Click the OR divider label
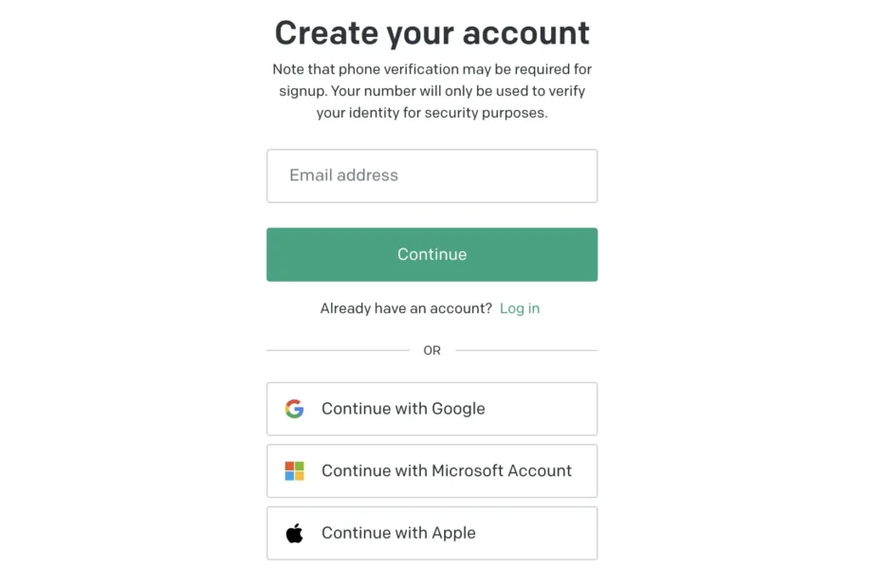Image resolution: width=882 pixels, height=588 pixels. (x=432, y=351)
